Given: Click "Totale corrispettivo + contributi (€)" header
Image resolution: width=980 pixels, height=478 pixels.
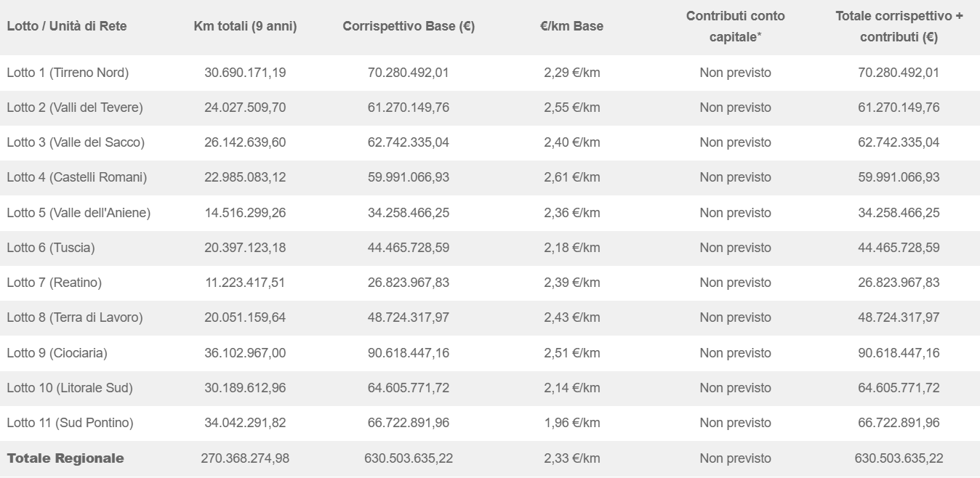Looking at the screenshot, I should (x=899, y=26).
